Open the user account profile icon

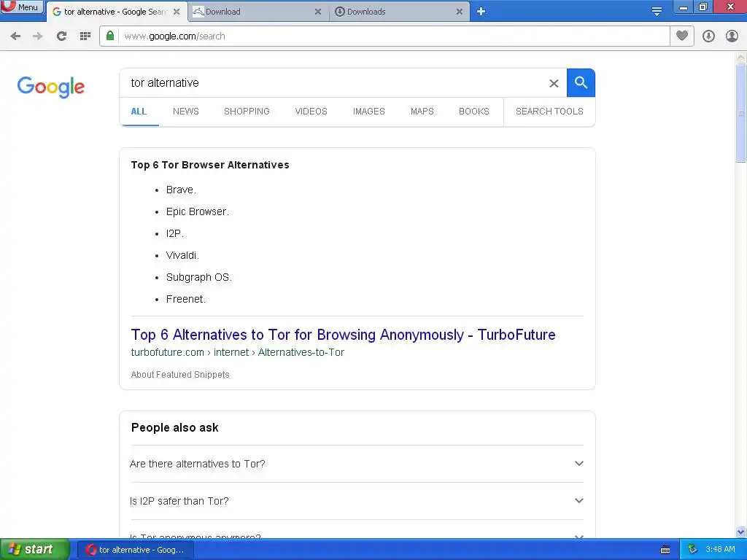point(732,36)
